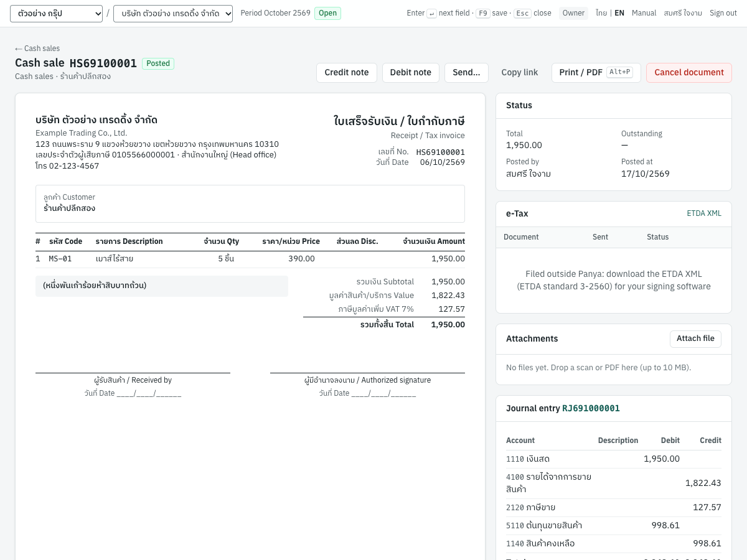Download the ETDA XML file
Image resolution: width=747 pixels, height=560 pixels.
coord(704,213)
